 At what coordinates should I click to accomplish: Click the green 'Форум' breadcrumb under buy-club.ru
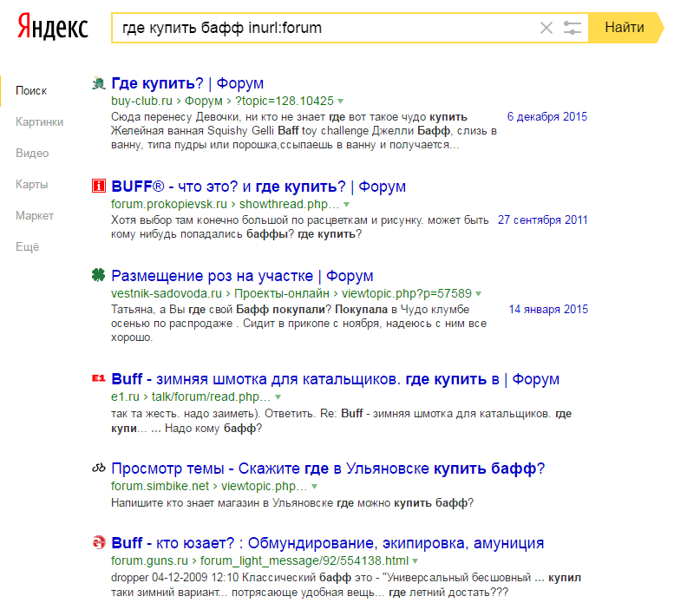tap(203, 101)
